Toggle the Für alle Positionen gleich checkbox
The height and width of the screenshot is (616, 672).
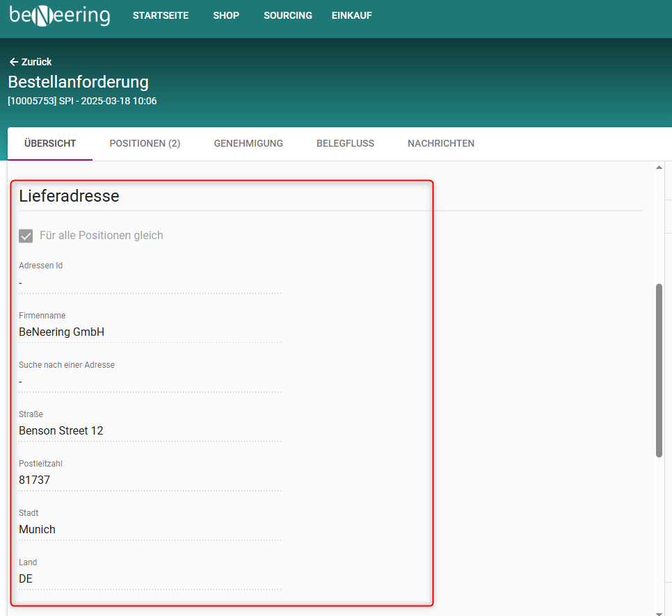[x=26, y=236]
